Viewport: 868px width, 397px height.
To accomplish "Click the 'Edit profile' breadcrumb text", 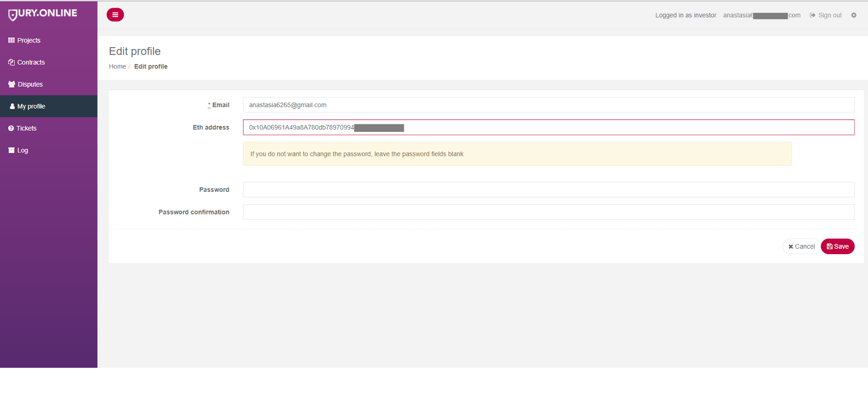I will click(x=151, y=67).
